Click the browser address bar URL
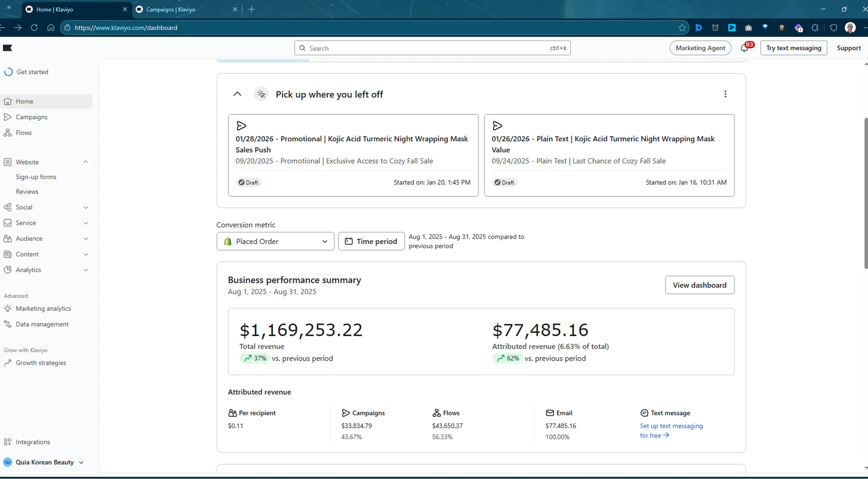Image resolution: width=868 pixels, height=479 pixels. point(126,27)
